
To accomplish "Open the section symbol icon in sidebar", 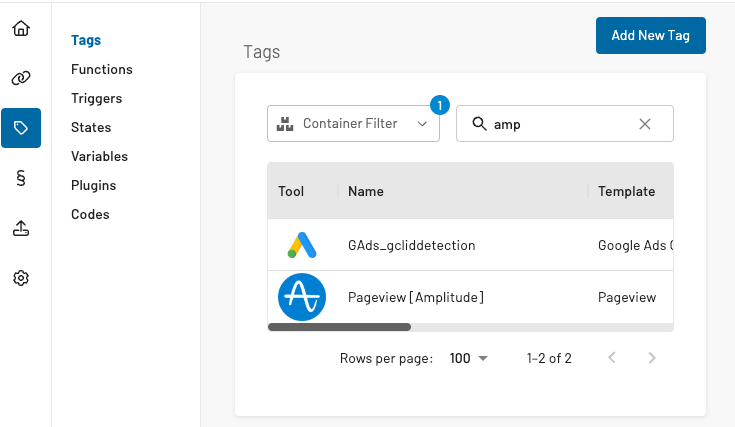I will coord(21,178).
